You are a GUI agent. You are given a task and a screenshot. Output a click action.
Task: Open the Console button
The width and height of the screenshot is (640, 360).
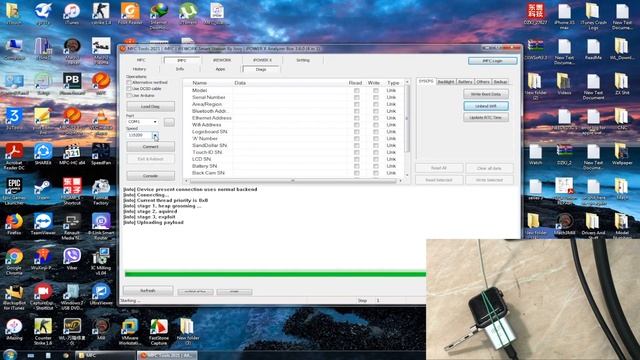tap(150, 176)
